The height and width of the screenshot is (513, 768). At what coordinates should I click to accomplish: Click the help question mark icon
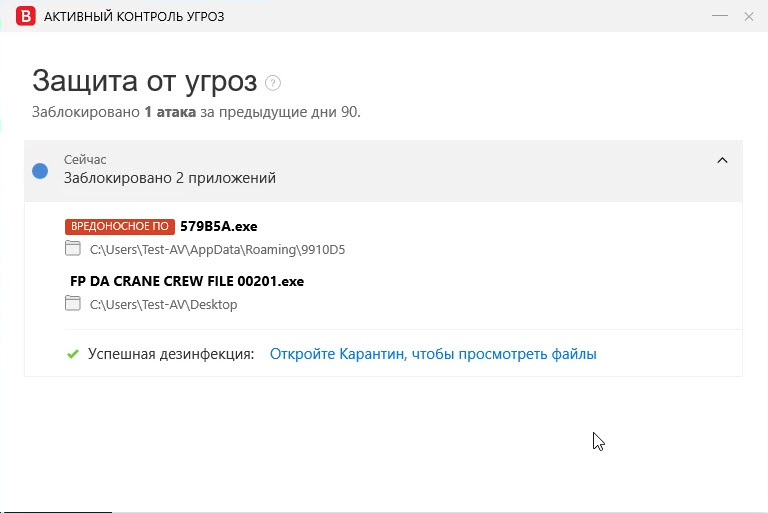click(x=273, y=83)
